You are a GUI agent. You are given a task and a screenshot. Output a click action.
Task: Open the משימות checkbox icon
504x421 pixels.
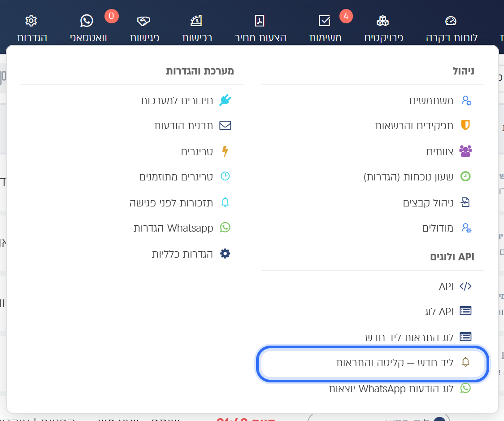pos(324,21)
